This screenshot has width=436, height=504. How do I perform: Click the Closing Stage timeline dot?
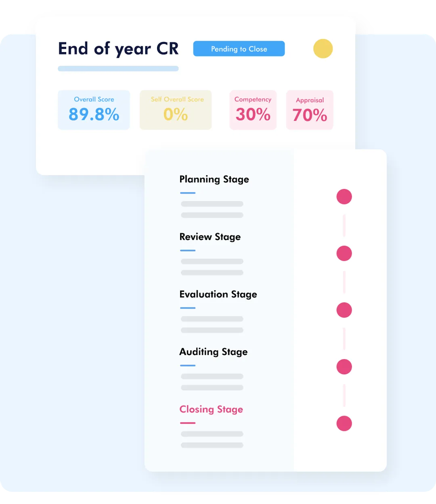[344, 423]
